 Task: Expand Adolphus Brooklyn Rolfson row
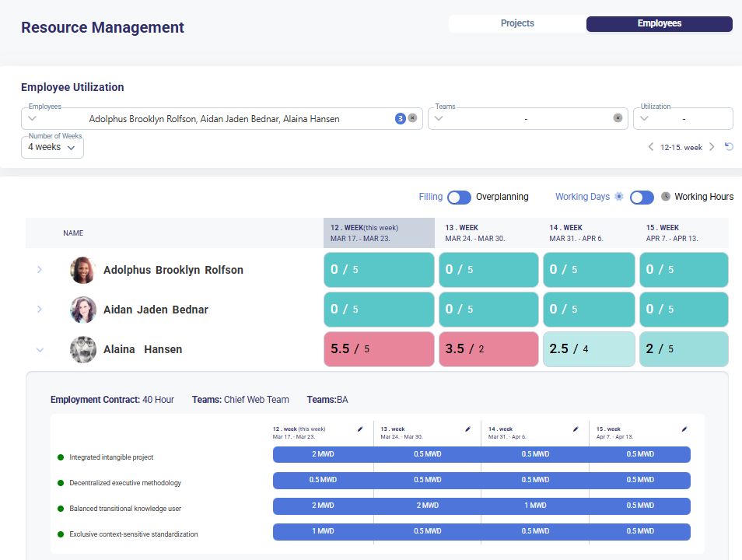40,270
